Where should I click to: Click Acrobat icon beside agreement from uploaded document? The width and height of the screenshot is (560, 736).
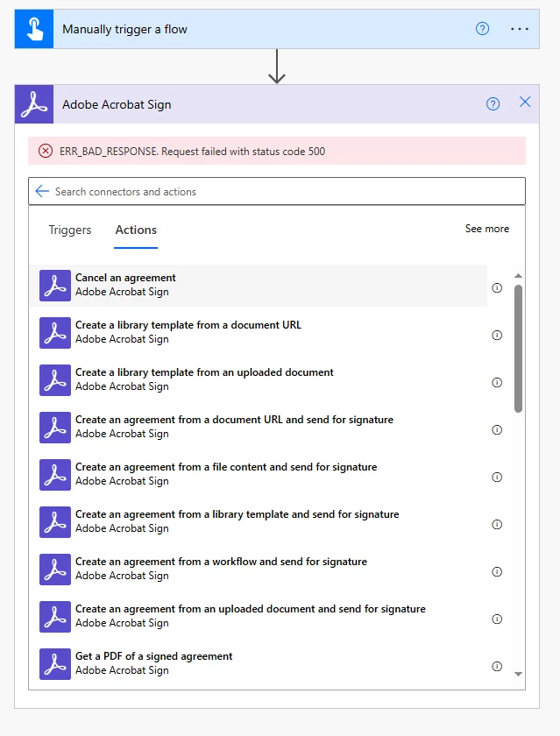(55, 617)
